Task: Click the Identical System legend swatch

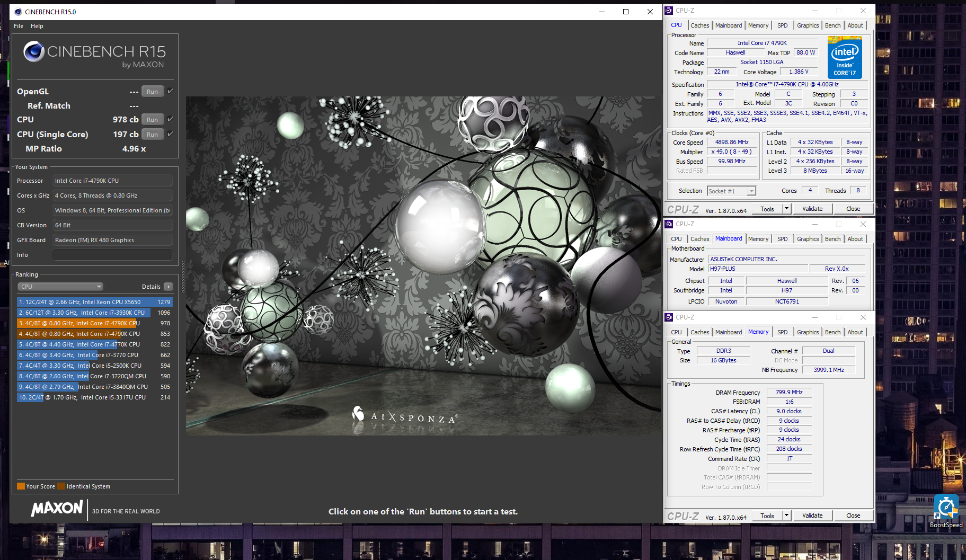Action: pos(61,486)
